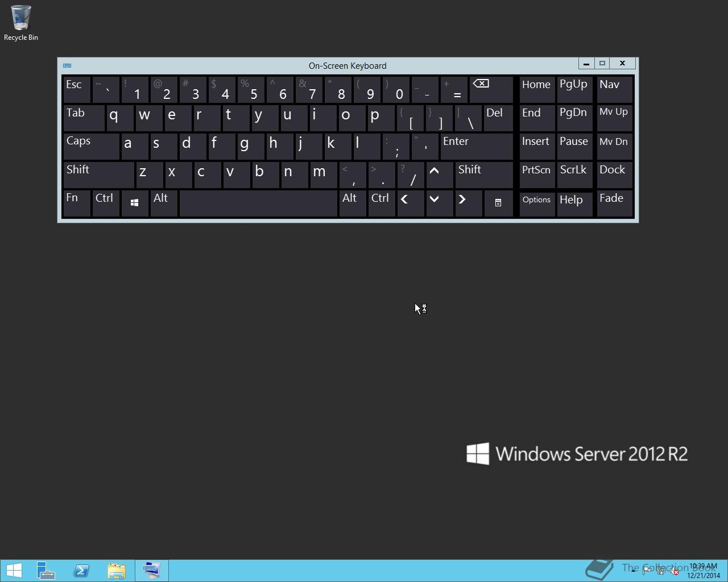Hit the right arrow key
Image resolution: width=728 pixels, height=582 pixels.
coord(468,203)
